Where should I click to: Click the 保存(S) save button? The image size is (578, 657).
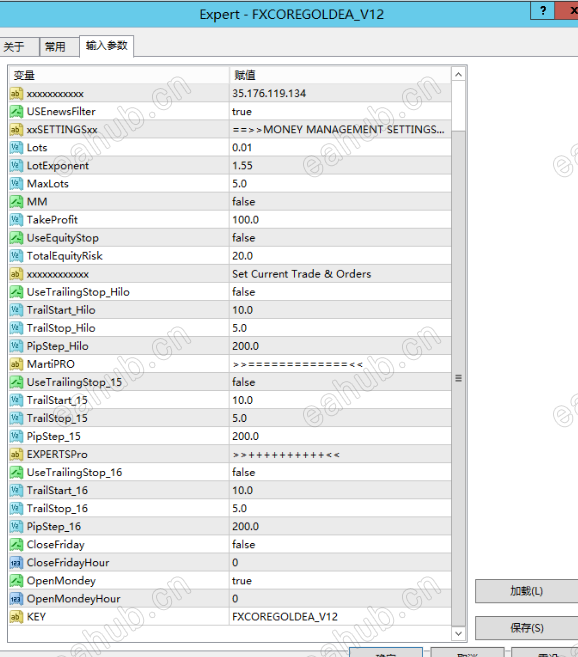pos(526,628)
